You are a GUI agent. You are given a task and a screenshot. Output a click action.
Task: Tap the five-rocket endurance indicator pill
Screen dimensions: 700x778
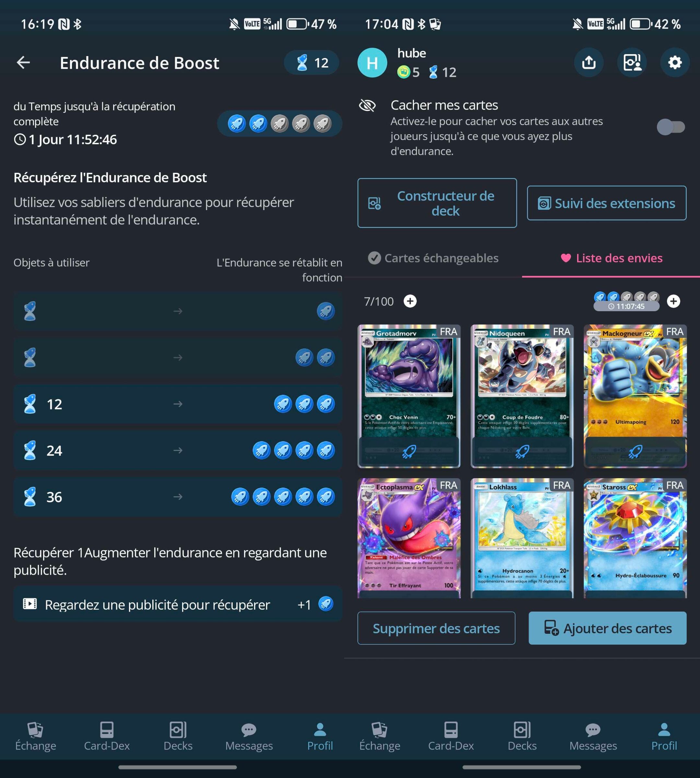(280, 124)
